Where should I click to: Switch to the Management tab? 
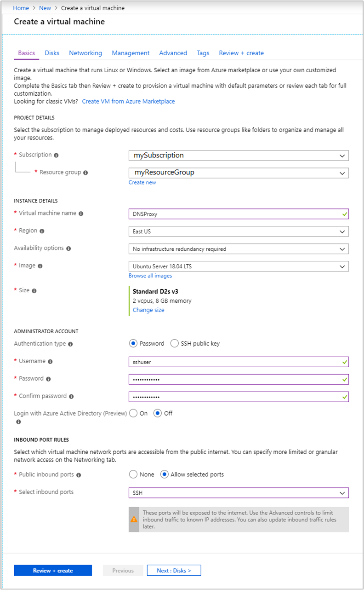coord(131,53)
